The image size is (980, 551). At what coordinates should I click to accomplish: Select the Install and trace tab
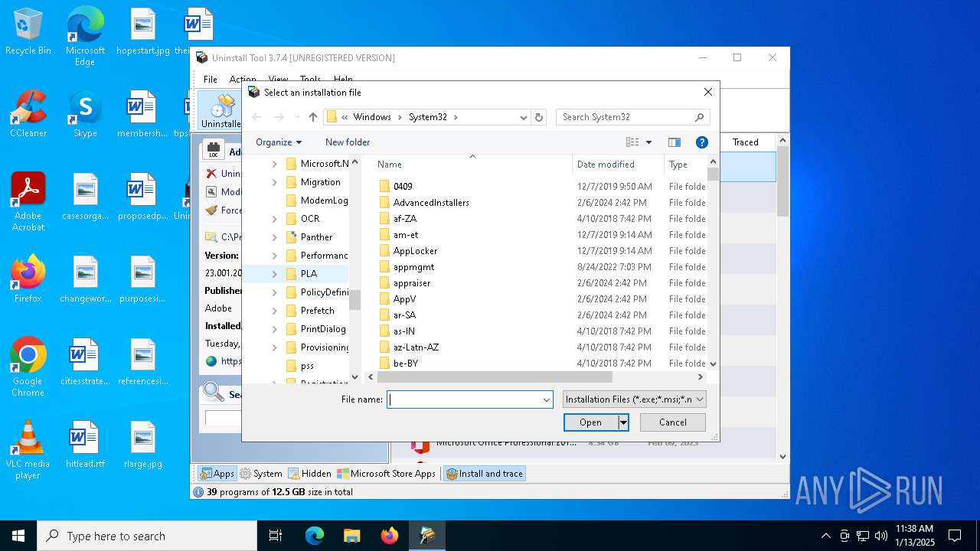pos(485,474)
